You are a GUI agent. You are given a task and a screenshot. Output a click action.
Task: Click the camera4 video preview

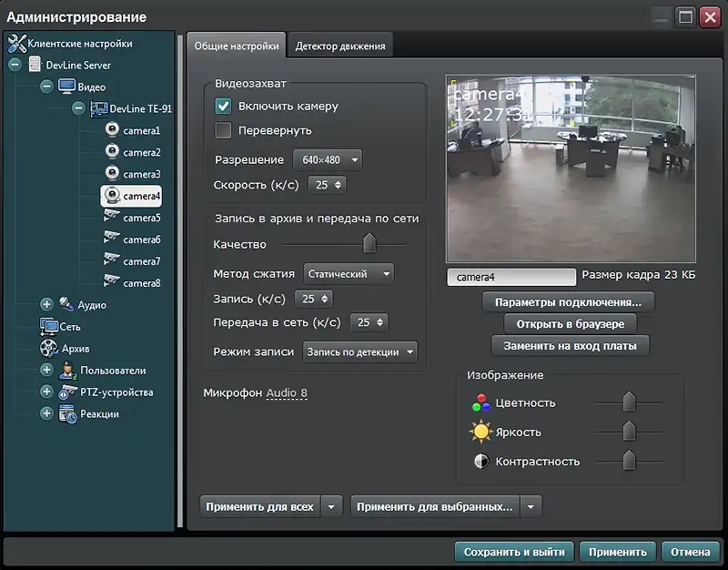click(x=571, y=169)
